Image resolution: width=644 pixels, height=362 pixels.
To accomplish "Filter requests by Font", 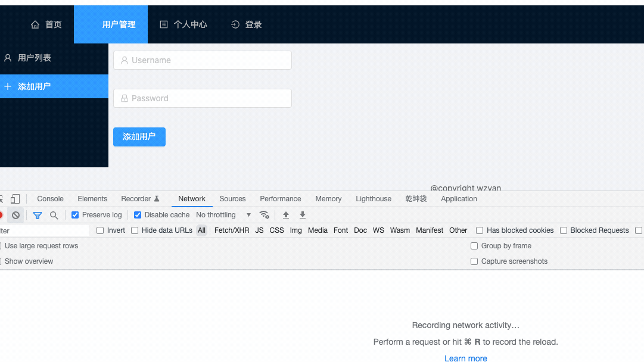I will [x=341, y=230].
